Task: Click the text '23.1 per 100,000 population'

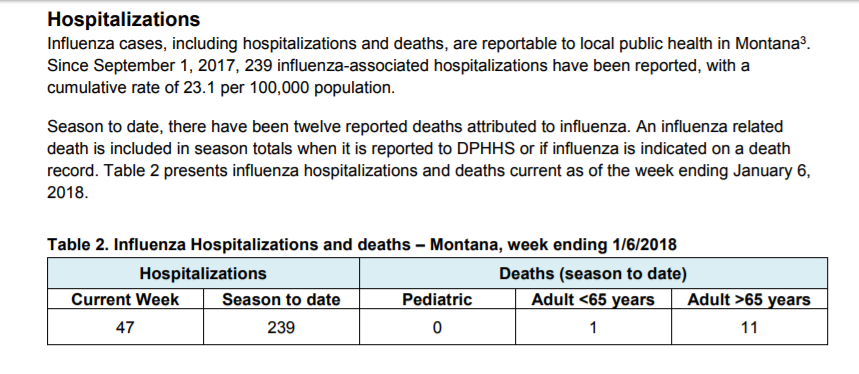Action: coord(288,88)
